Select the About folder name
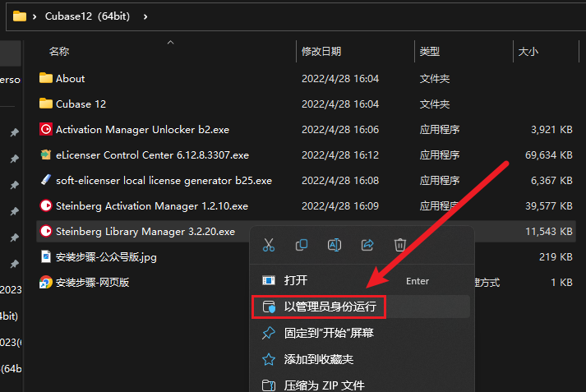This screenshot has height=392, width=586. pos(70,78)
